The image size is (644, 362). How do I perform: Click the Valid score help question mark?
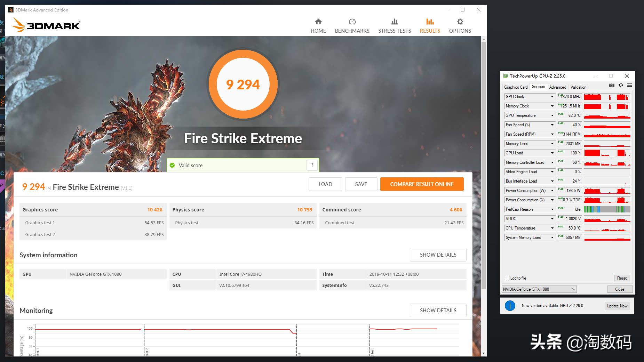pos(312,165)
